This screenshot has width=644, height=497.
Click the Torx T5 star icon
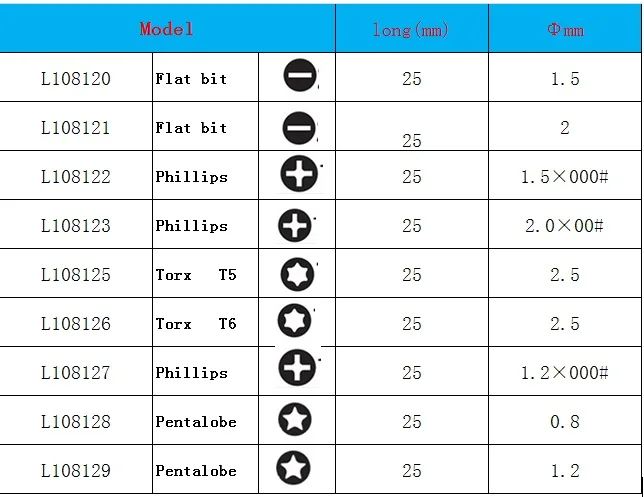coord(297,274)
